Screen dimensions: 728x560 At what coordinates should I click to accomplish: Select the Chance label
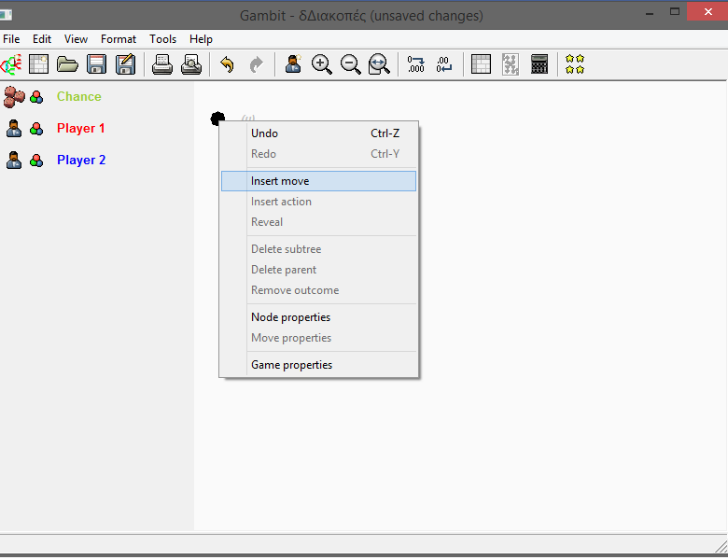click(79, 96)
